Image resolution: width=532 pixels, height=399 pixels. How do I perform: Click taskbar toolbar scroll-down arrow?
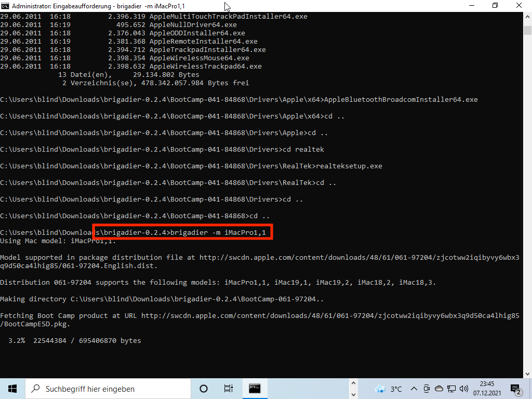coord(353,394)
